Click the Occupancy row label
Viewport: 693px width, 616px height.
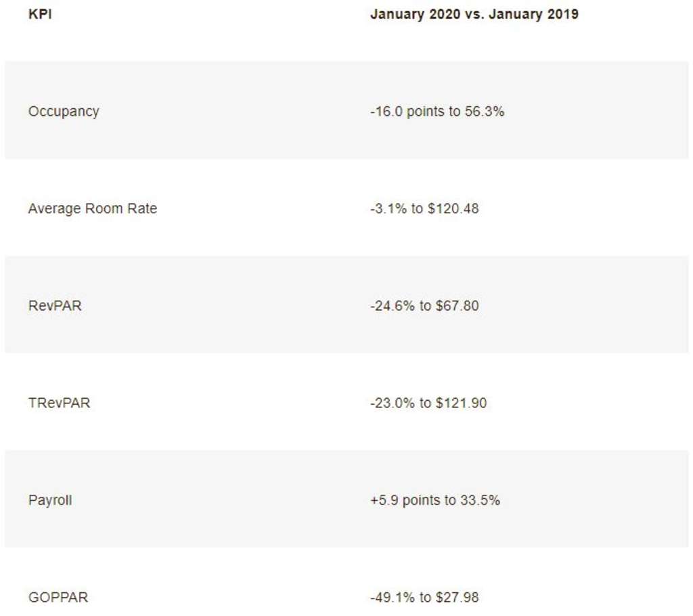[64, 111]
